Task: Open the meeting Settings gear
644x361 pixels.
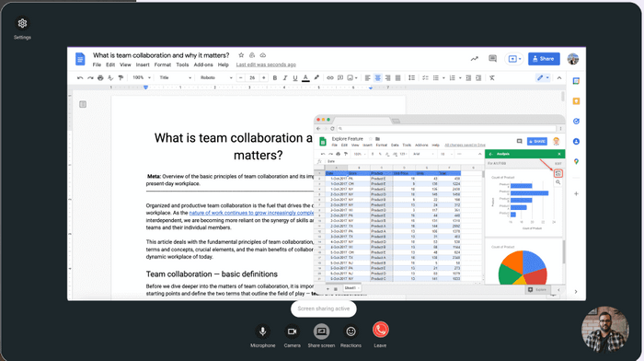Action: 22,23
